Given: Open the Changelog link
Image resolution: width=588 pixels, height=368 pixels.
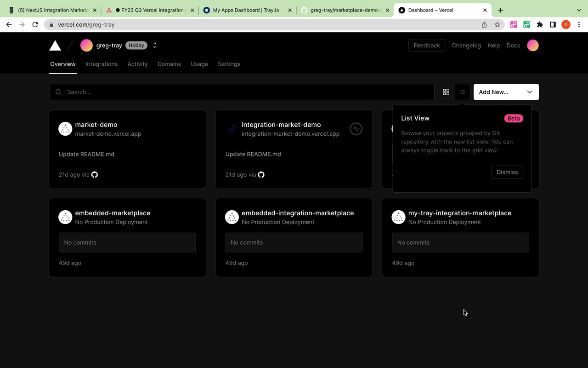Looking at the screenshot, I should (x=466, y=45).
